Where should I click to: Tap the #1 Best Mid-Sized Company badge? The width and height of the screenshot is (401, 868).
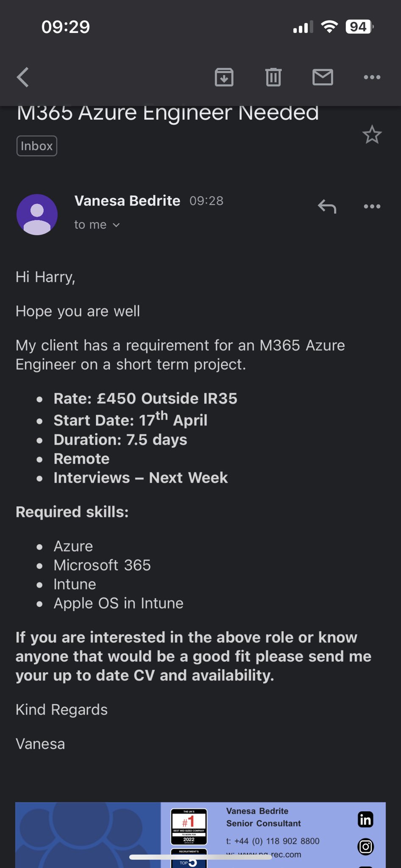tap(189, 826)
